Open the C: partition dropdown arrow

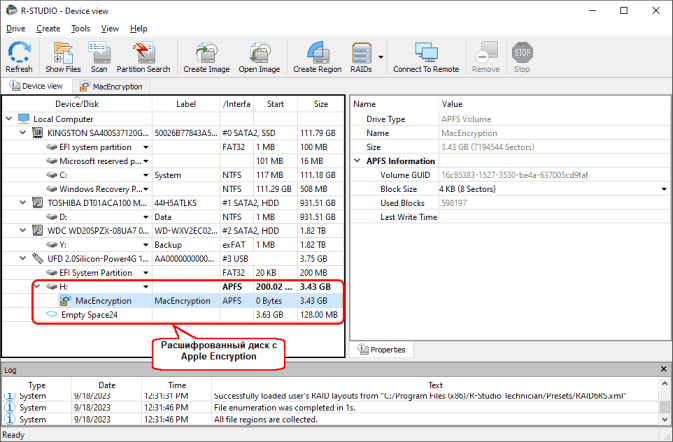pos(146,175)
